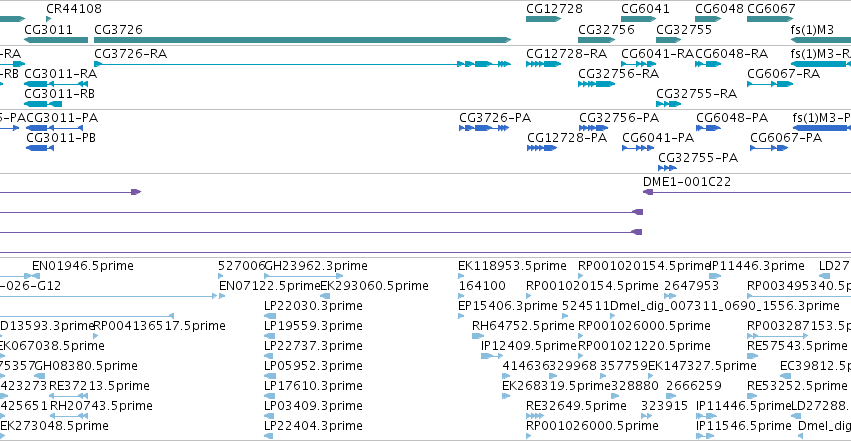This screenshot has height=441, width=851.
Task: Click the CG6048 gene label
Action: [x=719, y=9]
